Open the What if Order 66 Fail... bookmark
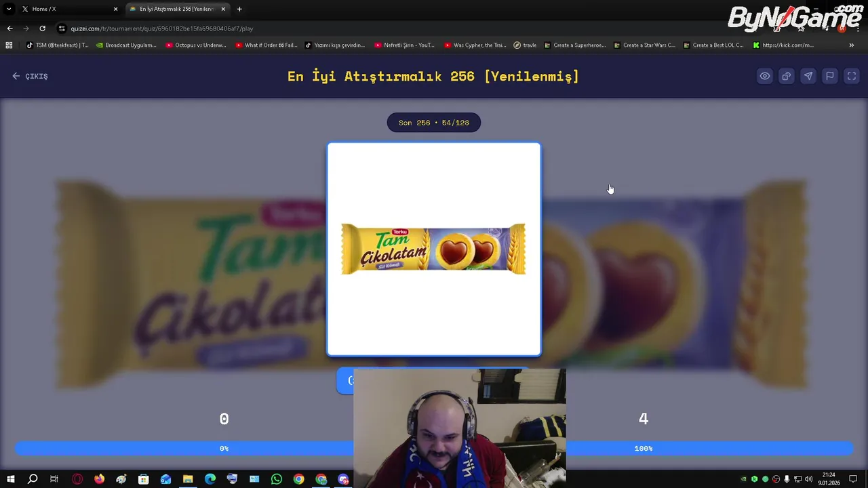Viewport: 868px width, 488px height. click(266, 45)
